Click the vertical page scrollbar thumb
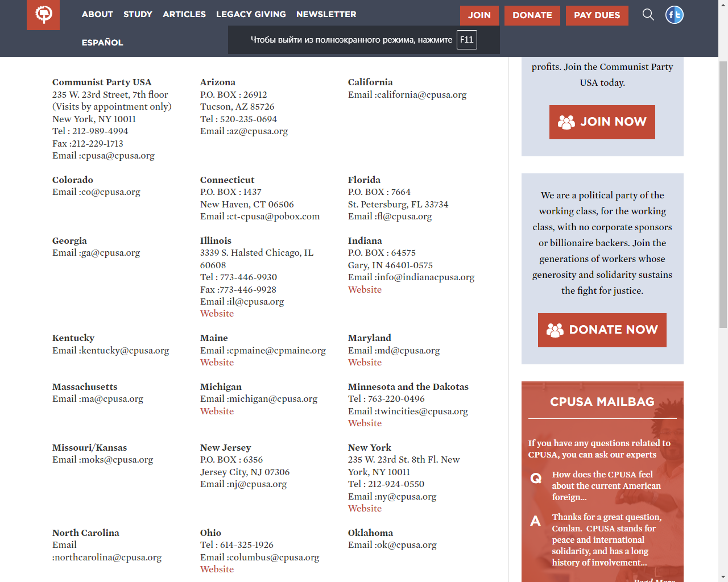The image size is (728, 582). (x=723, y=194)
